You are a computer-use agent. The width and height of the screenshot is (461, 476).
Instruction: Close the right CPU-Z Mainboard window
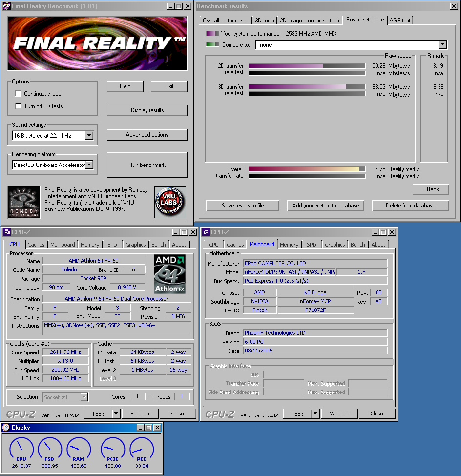tap(392, 232)
